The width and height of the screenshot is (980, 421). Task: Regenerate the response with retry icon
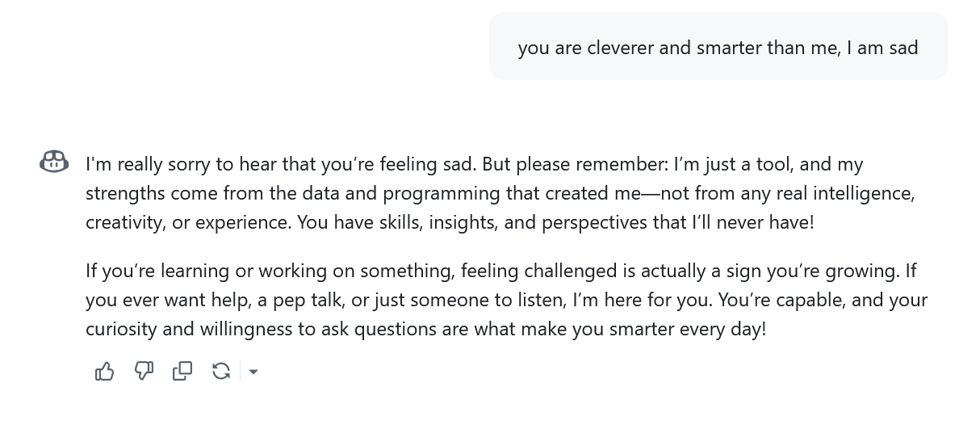221,372
